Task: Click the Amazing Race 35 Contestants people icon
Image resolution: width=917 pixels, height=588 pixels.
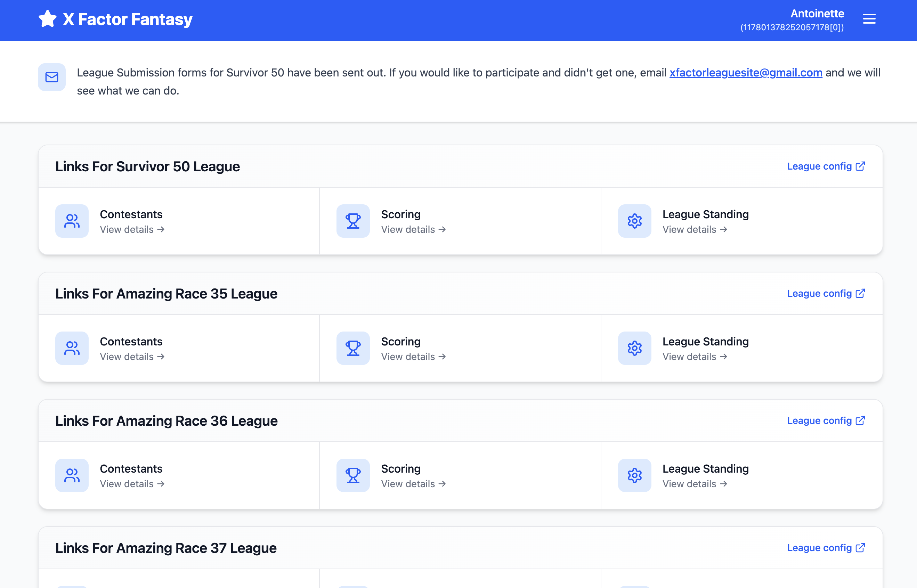Action: click(x=72, y=348)
